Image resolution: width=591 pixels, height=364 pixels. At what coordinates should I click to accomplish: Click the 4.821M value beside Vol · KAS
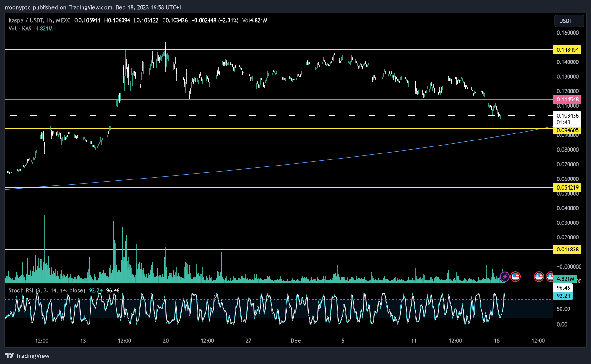(44, 29)
